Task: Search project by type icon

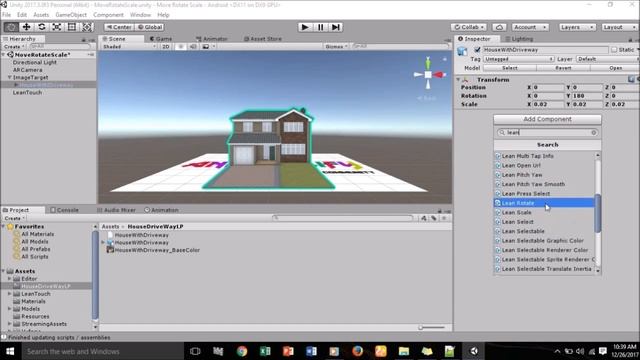Action: coord(423,218)
